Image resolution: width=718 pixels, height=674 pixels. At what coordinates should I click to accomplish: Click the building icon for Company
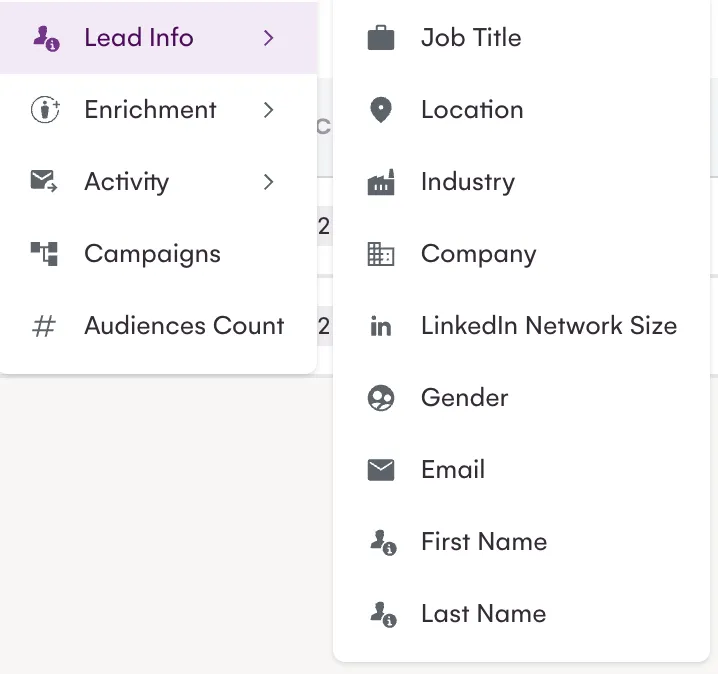tap(381, 255)
